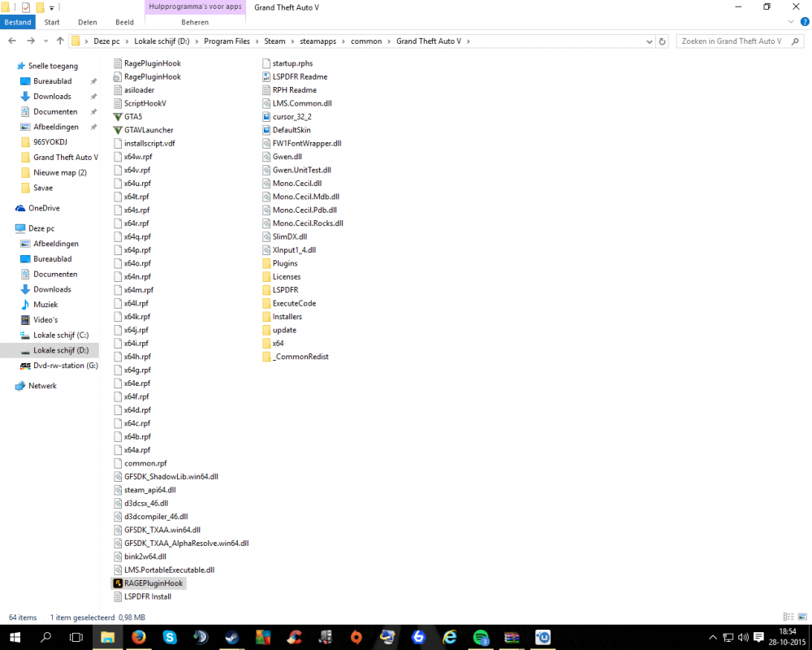
Task: Adjust volume via system tray speaker icon
Action: pos(743,637)
